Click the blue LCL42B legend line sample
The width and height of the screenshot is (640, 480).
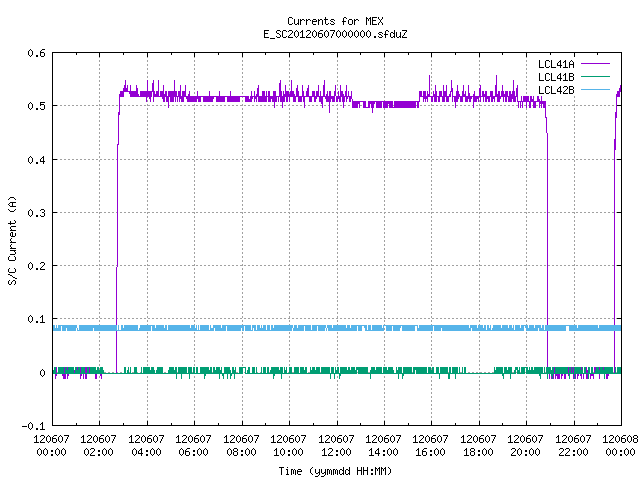point(595,90)
